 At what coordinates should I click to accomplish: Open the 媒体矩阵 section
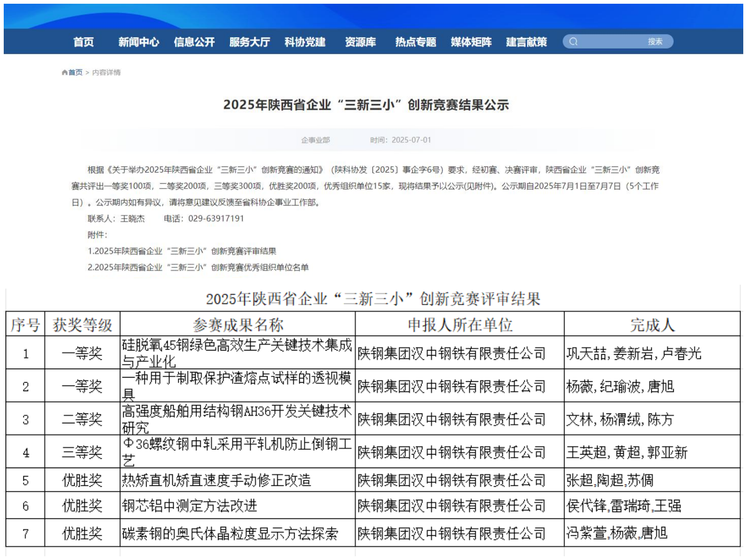point(471,42)
